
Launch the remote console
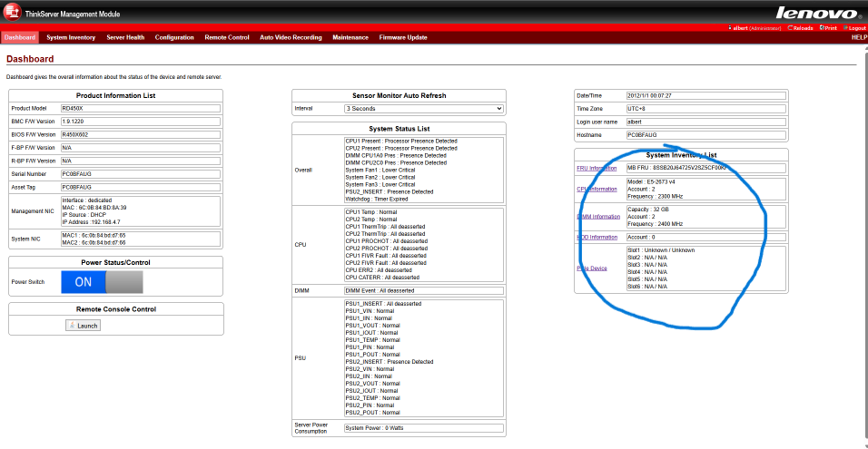pyautogui.click(x=83, y=326)
